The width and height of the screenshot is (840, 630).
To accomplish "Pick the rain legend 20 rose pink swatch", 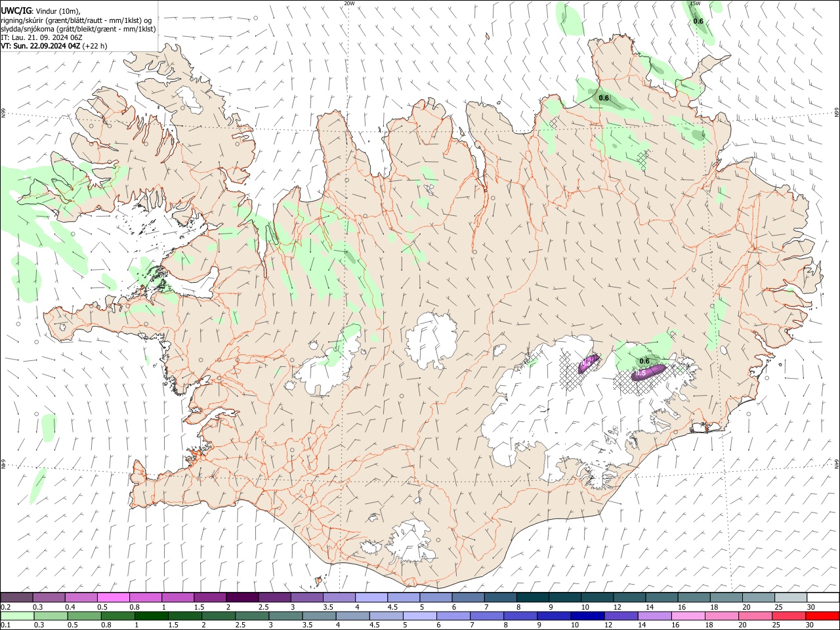I will click(755, 616).
